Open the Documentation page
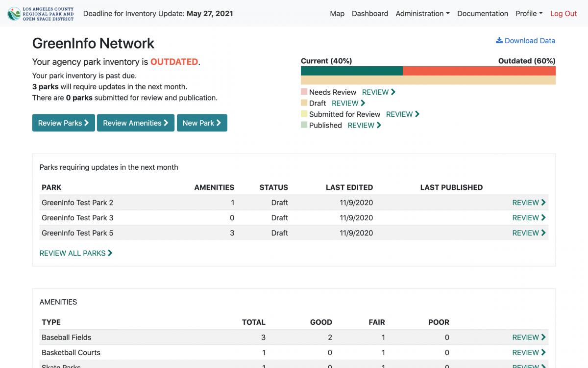This screenshot has height=368, width=588. (483, 14)
